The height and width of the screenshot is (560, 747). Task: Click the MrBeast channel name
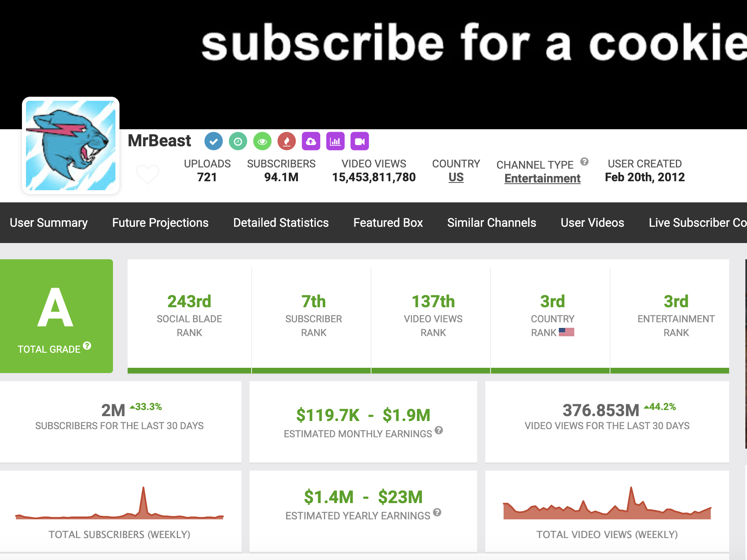point(159,141)
